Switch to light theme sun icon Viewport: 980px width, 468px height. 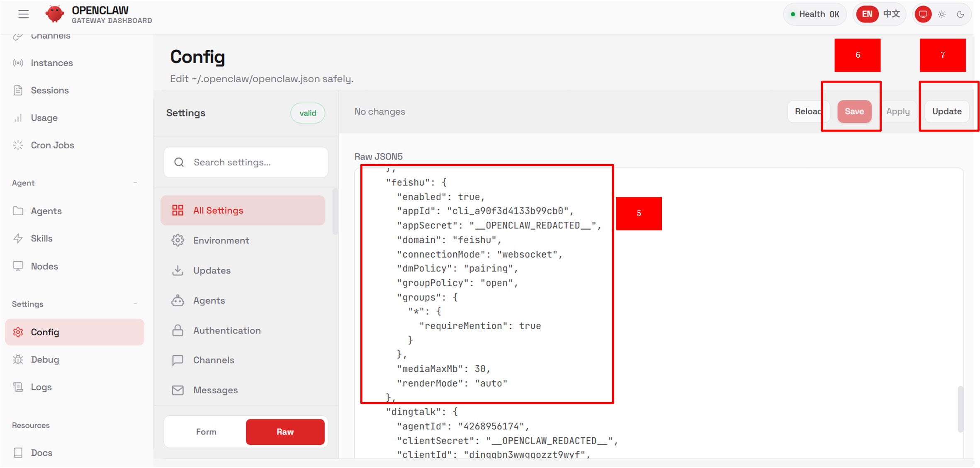(942, 14)
